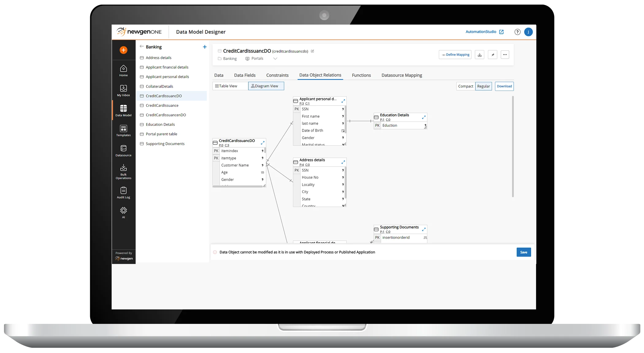
Task: Click the diagram vertical scrollbar
Action: pos(512,146)
